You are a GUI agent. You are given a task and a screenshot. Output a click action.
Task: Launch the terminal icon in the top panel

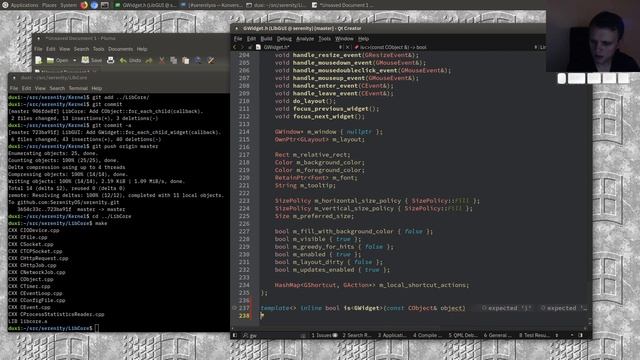(x=105, y=5)
